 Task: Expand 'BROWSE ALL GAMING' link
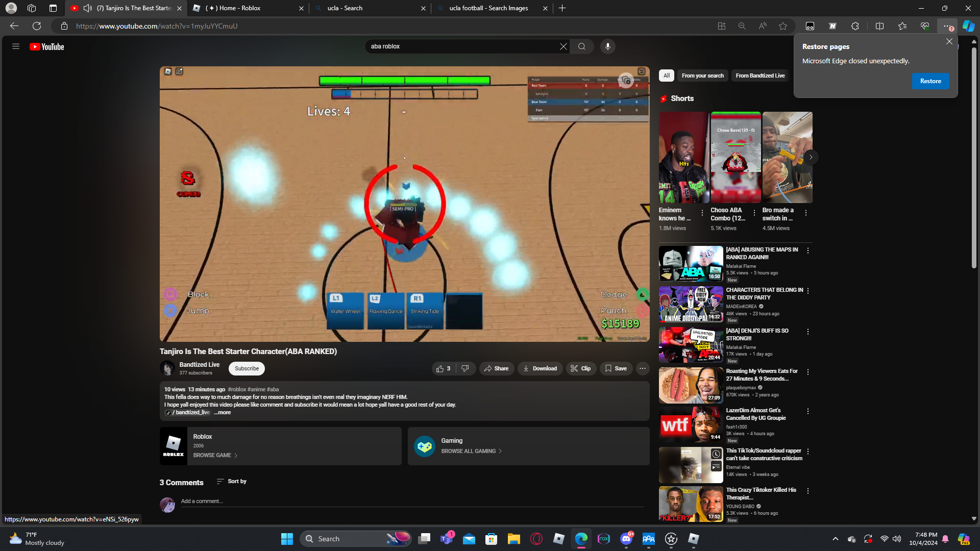point(472,451)
